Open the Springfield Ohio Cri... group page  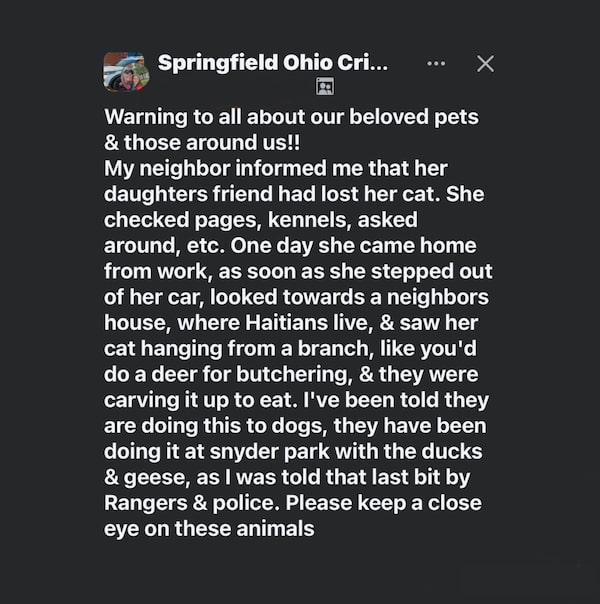(272, 63)
